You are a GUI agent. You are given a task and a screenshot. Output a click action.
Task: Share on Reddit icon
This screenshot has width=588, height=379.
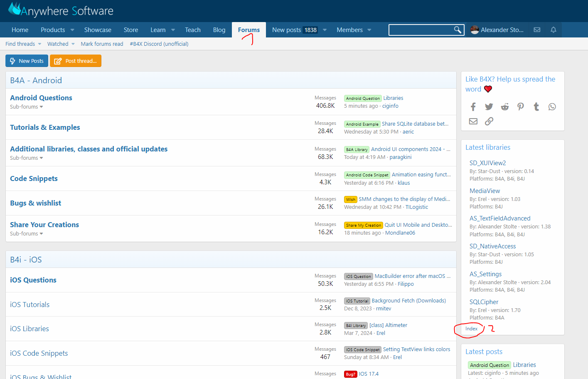[505, 107]
